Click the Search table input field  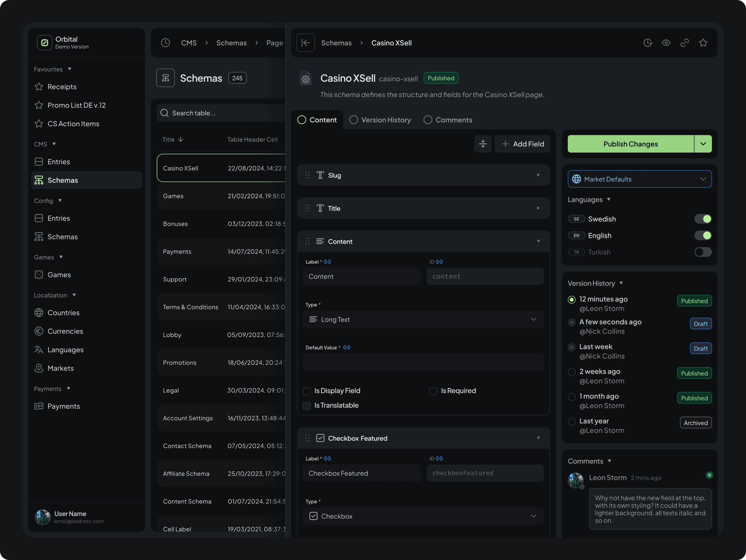[x=219, y=113]
